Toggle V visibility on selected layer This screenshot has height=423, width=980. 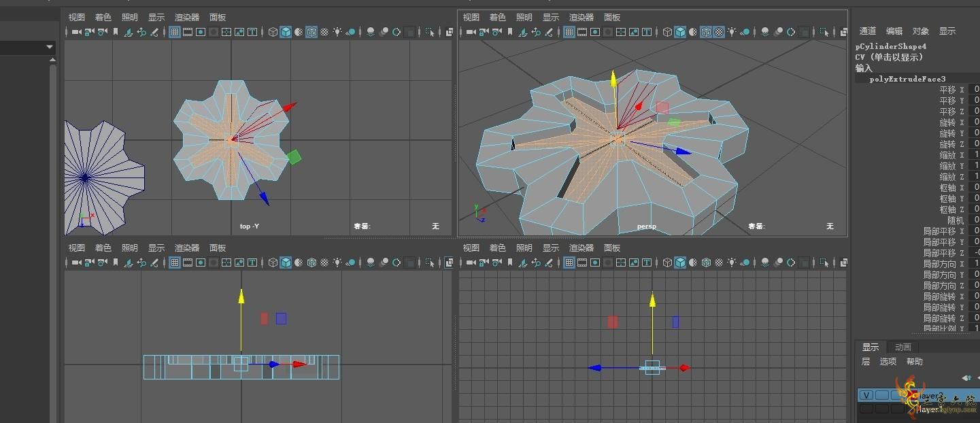point(866,395)
